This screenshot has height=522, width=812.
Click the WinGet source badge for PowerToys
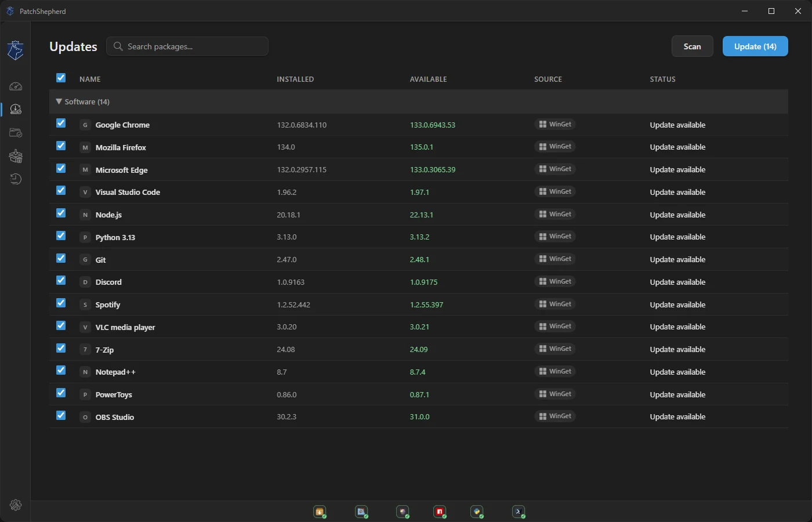tap(555, 394)
